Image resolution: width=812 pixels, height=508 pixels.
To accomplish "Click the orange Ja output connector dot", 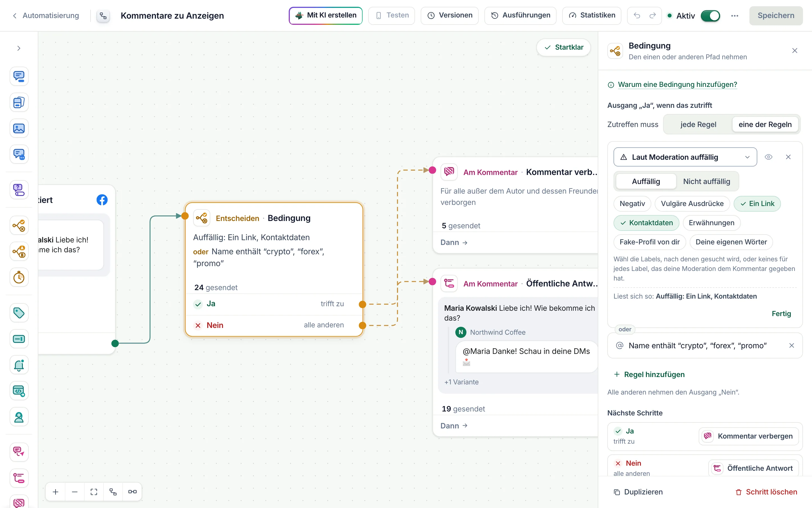I will [x=362, y=305].
